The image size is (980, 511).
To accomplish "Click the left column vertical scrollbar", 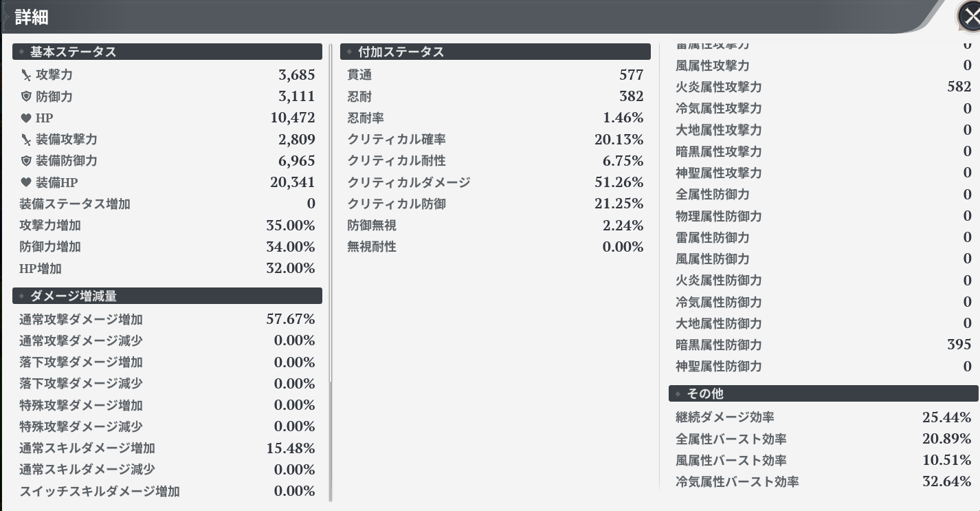I will (331, 275).
